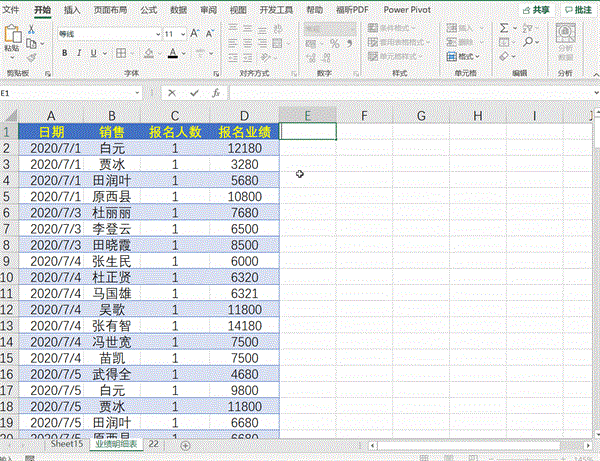
Task: Switch to the 插入 (Insert) ribbon tab
Action: pos(72,9)
